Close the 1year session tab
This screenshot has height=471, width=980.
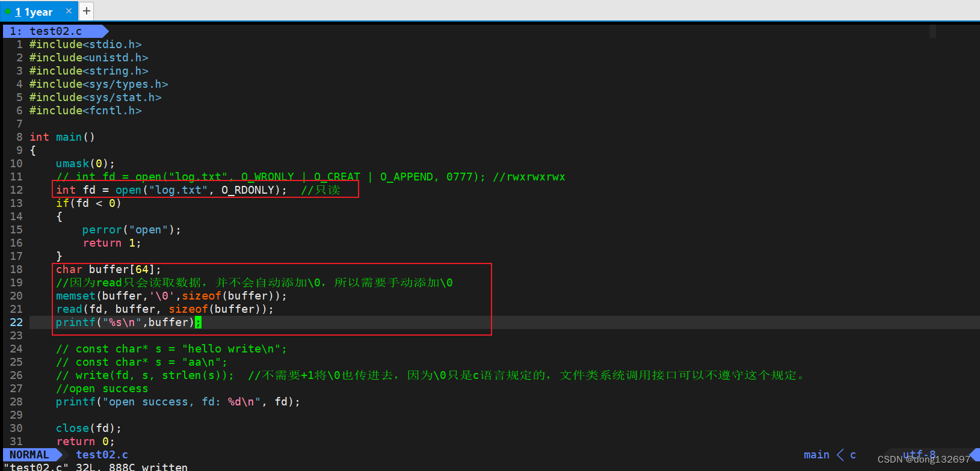pyautogui.click(x=69, y=11)
